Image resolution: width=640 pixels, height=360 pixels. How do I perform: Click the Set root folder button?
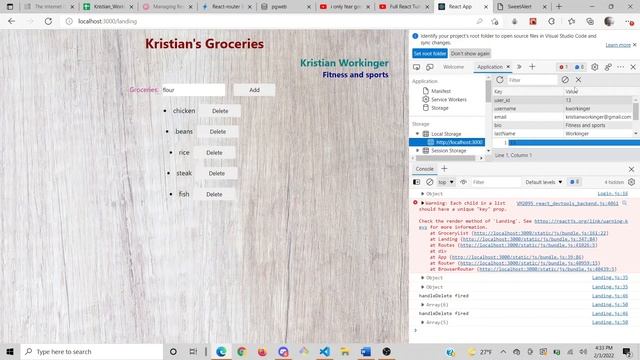[x=430, y=53]
